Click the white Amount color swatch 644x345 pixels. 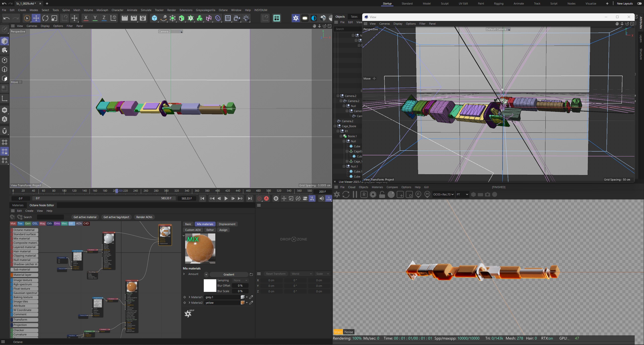point(210,286)
